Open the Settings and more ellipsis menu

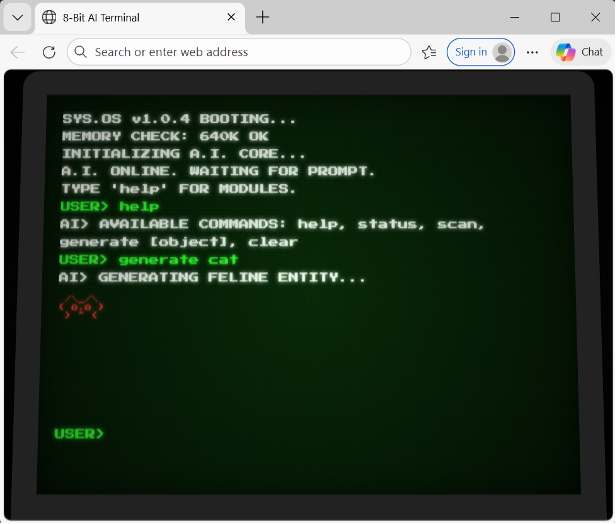tap(532, 52)
